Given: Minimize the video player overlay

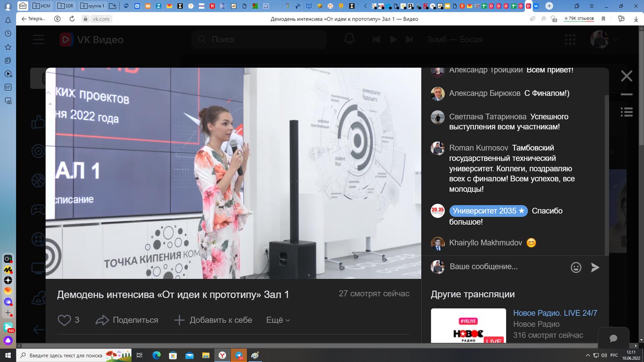Looking at the screenshot, I should pos(626,95).
